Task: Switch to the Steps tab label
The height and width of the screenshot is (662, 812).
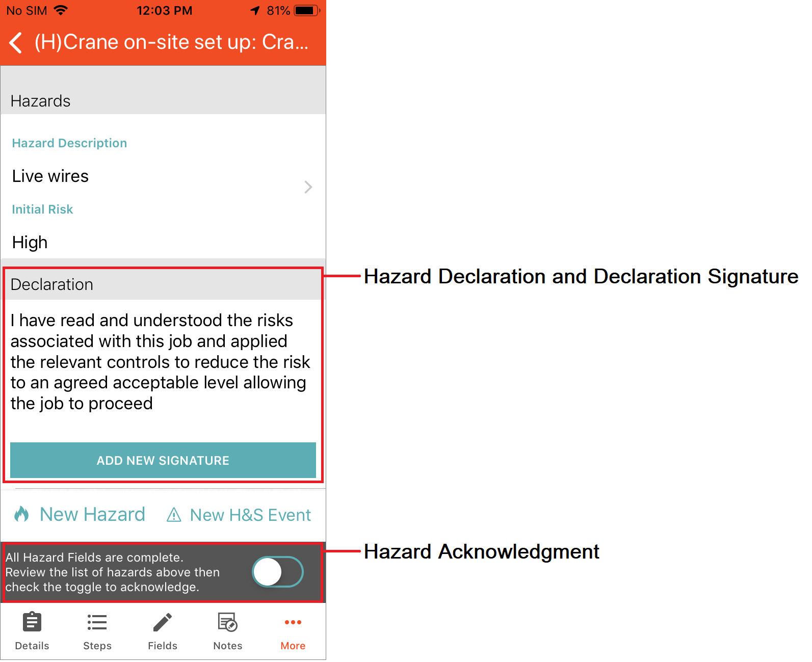Action: coord(97,646)
